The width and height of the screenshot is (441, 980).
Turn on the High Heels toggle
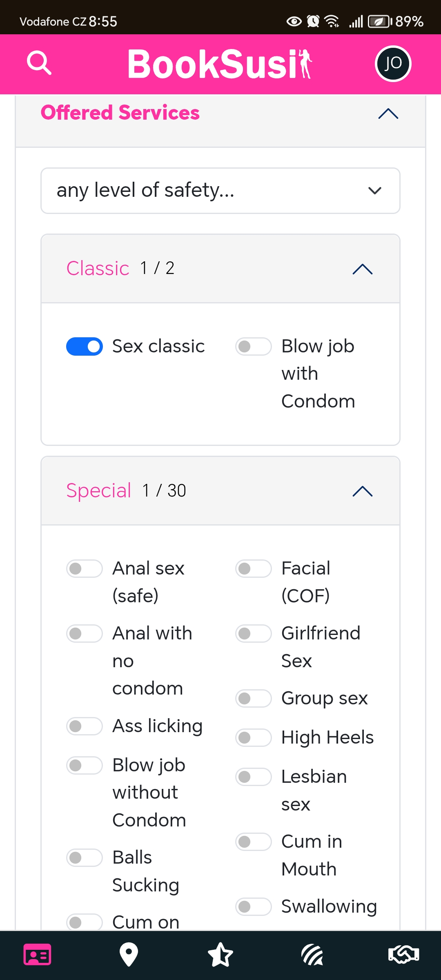coord(253,738)
